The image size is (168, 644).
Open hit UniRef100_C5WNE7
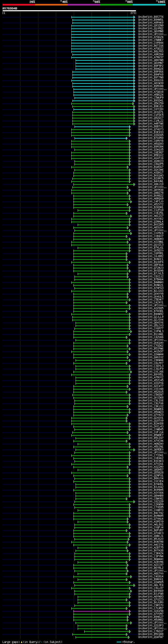pos(151,40)
